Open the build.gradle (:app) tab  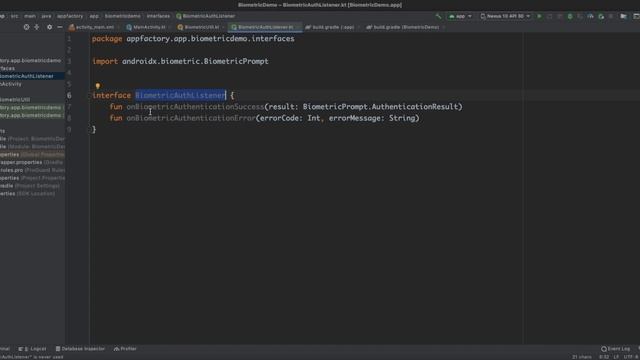point(331,27)
